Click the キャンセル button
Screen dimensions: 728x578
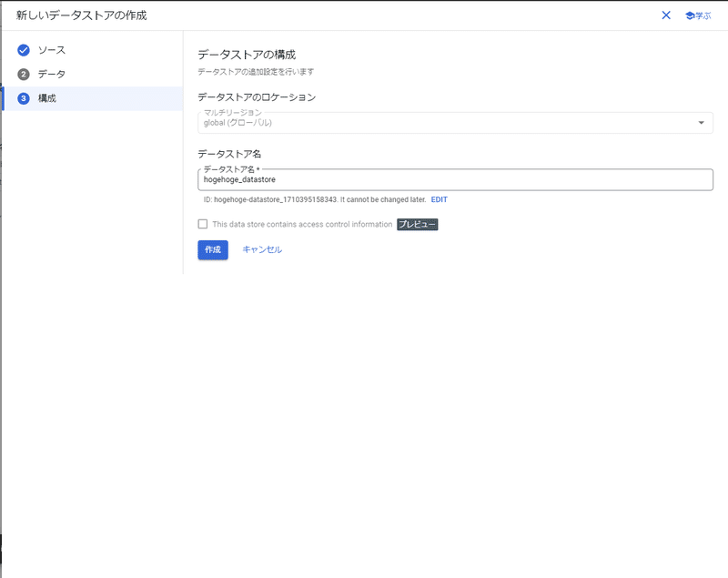click(x=262, y=249)
